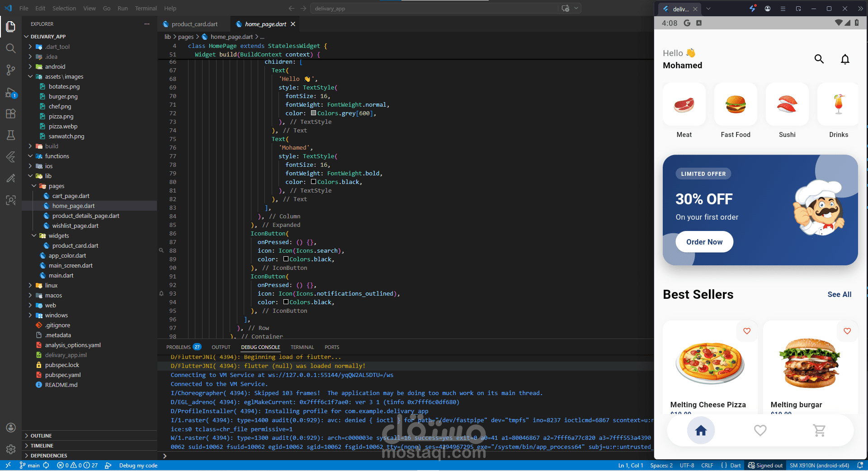Viewport: 868px width, 471px height.
Task: Click the remote window icon in status bar
Action: [8, 465]
